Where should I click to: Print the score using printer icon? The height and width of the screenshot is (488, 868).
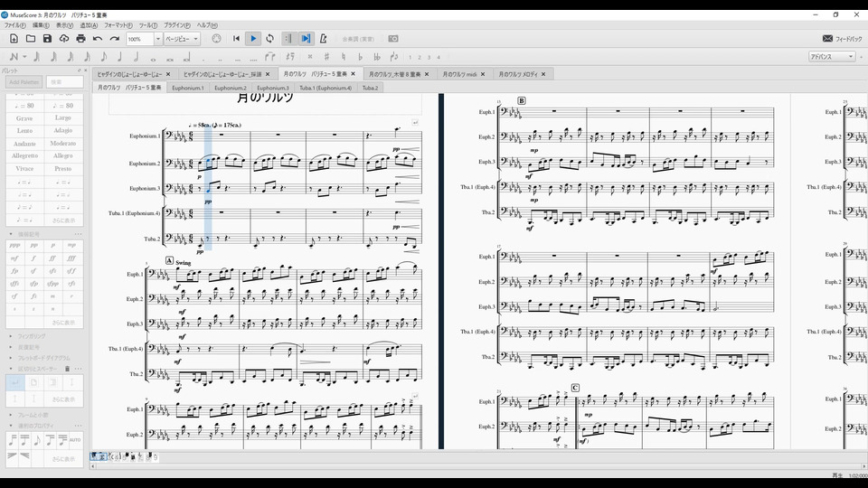(x=80, y=39)
